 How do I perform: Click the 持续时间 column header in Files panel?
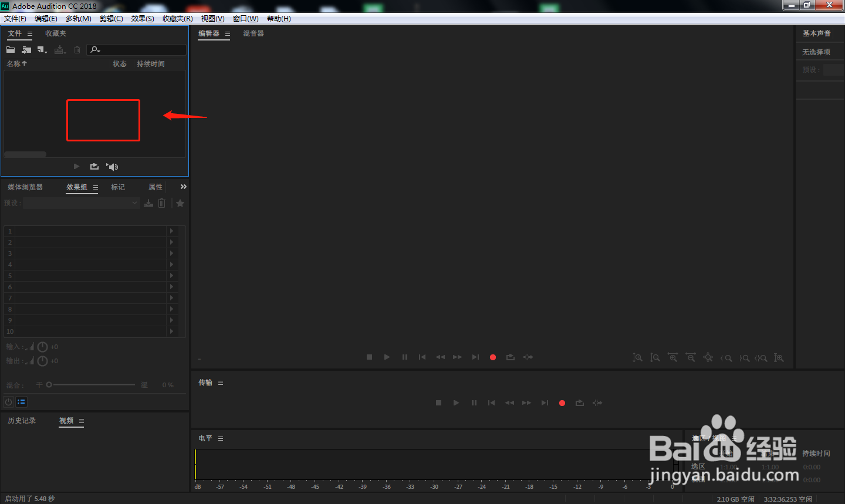pyautogui.click(x=151, y=63)
